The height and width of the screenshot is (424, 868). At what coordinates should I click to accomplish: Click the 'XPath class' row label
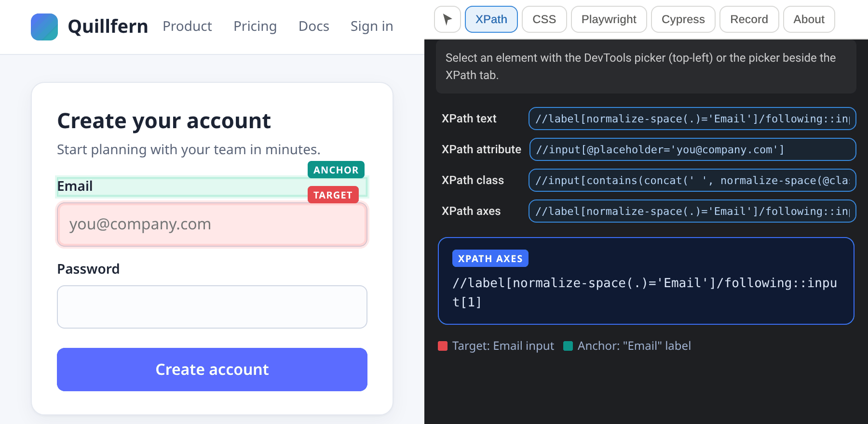tap(473, 180)
